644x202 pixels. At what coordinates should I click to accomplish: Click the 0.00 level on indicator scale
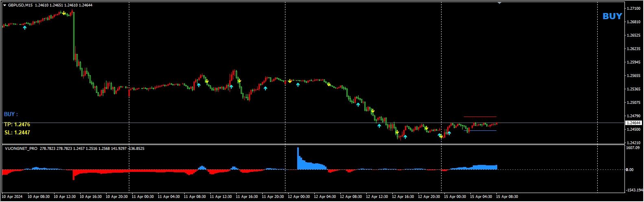pyautogui.click(x=630, y=170)
